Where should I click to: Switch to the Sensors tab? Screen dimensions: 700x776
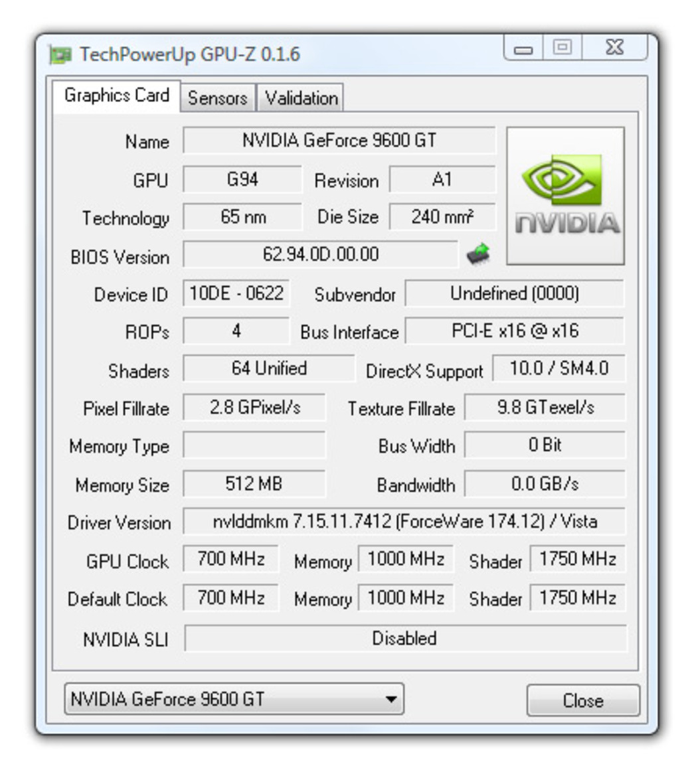pos(218,98)
